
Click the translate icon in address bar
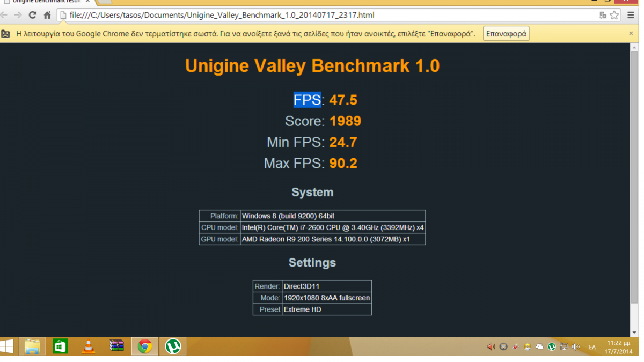[x=603, y=15]
